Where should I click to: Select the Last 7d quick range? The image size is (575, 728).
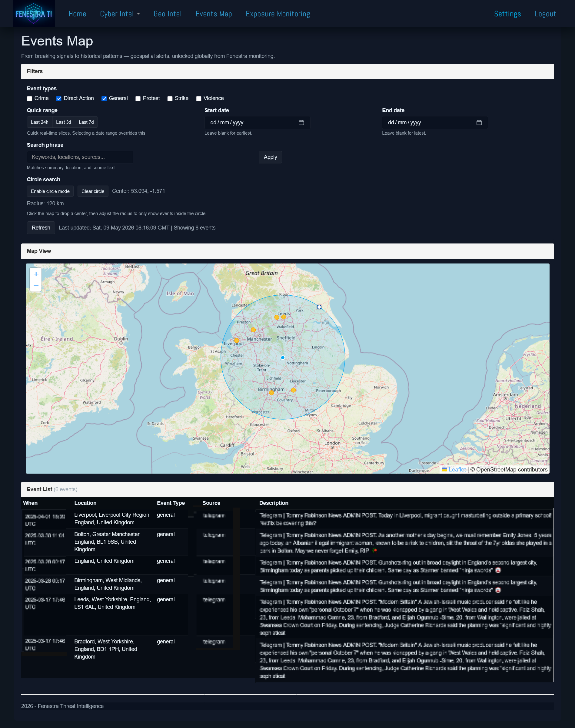tap(86, 122)
